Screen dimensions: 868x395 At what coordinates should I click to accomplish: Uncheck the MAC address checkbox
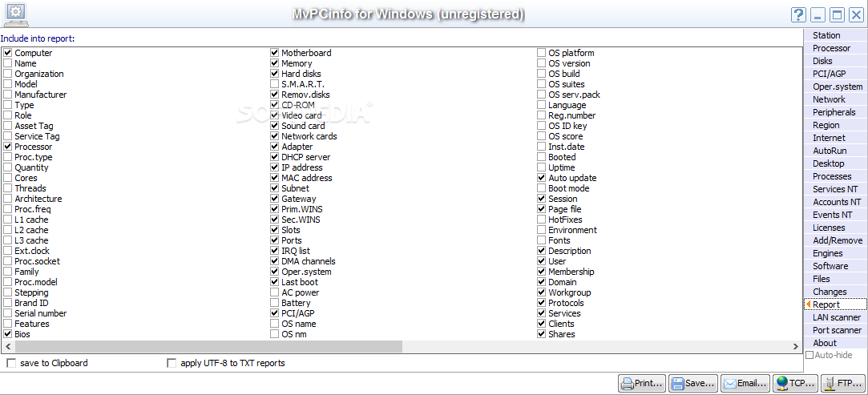pyautogui.click(x=275, y=178)
